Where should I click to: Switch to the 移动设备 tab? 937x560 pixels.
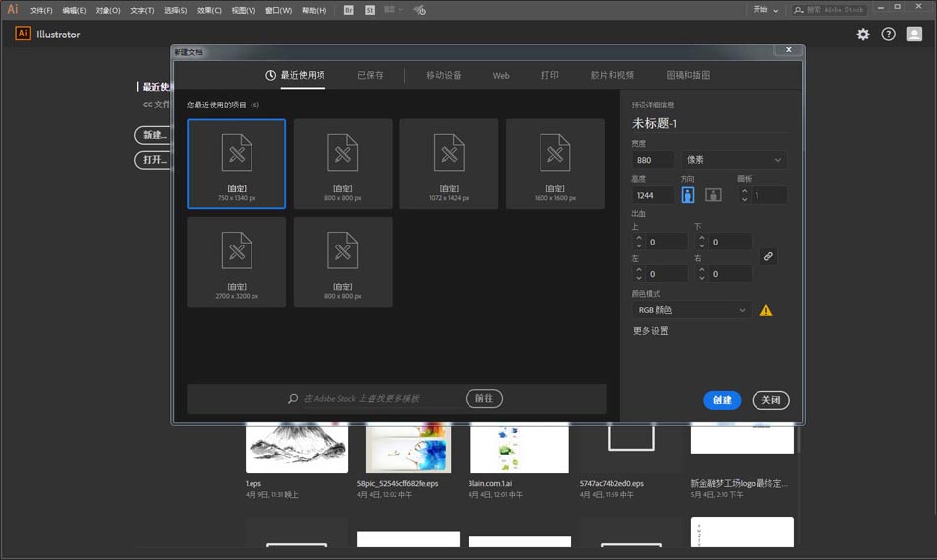click(443, 75)
